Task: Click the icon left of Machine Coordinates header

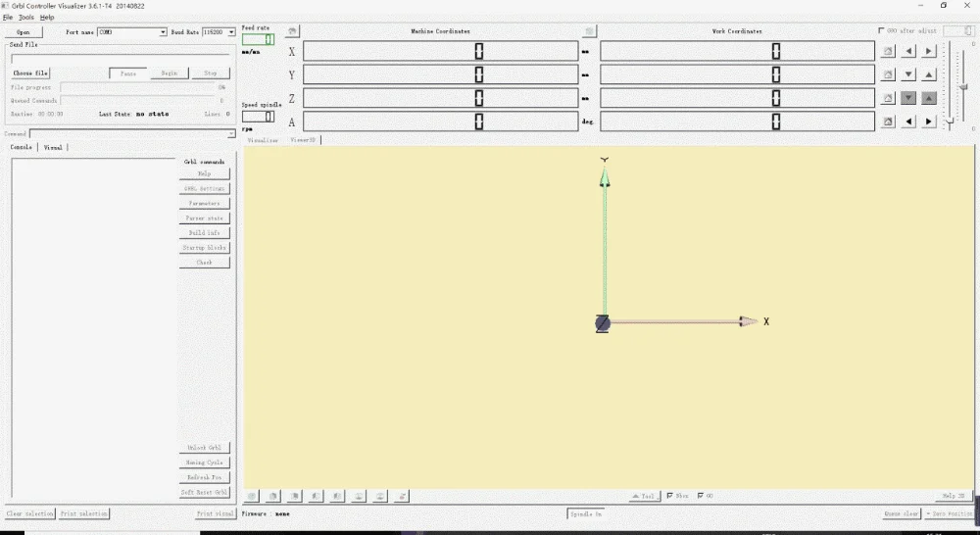Action: (x=292, y=31)
